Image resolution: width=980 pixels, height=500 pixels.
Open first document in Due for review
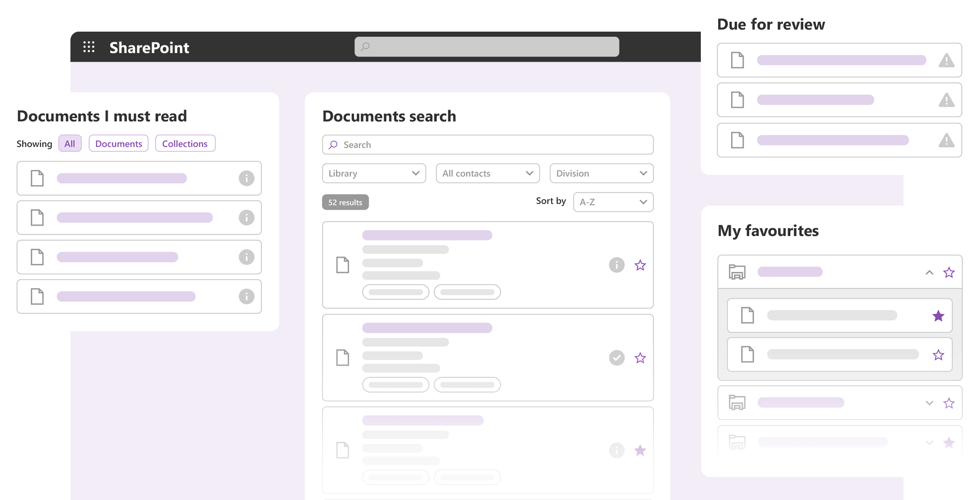(840, 60)
